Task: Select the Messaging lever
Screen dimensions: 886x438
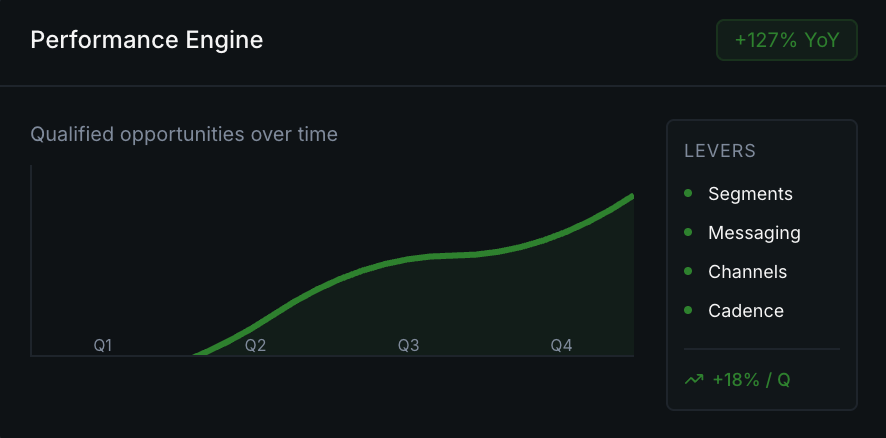Action: 754,233
